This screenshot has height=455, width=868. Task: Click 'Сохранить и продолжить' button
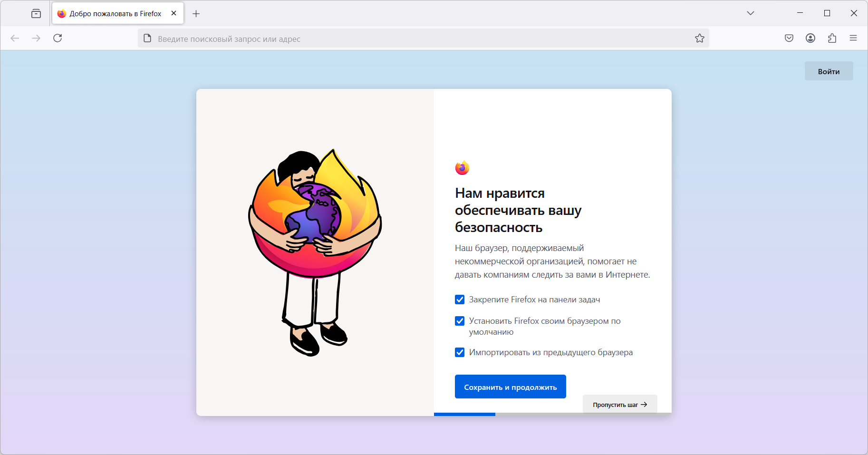click(x=511, y=387)
